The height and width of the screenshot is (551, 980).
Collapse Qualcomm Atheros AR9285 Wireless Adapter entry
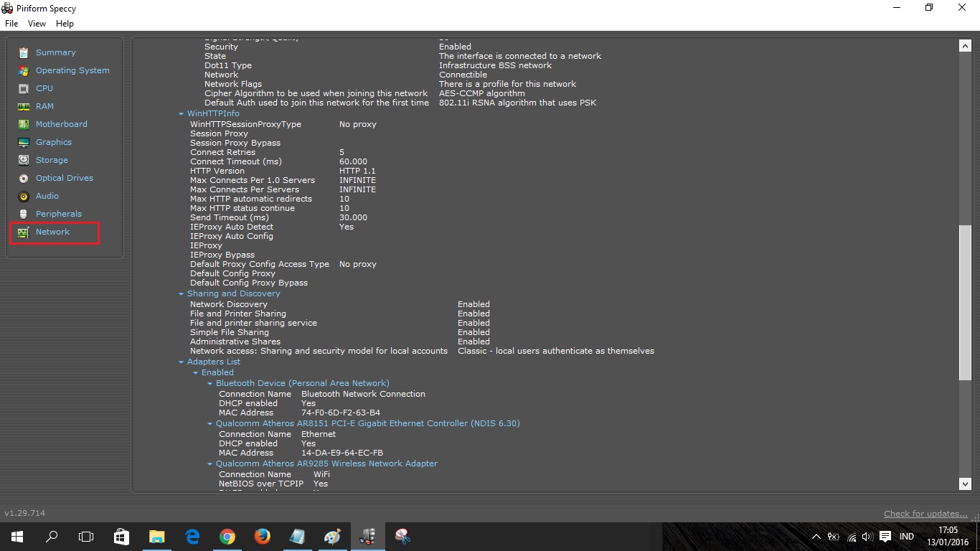[x=210, y=464]
